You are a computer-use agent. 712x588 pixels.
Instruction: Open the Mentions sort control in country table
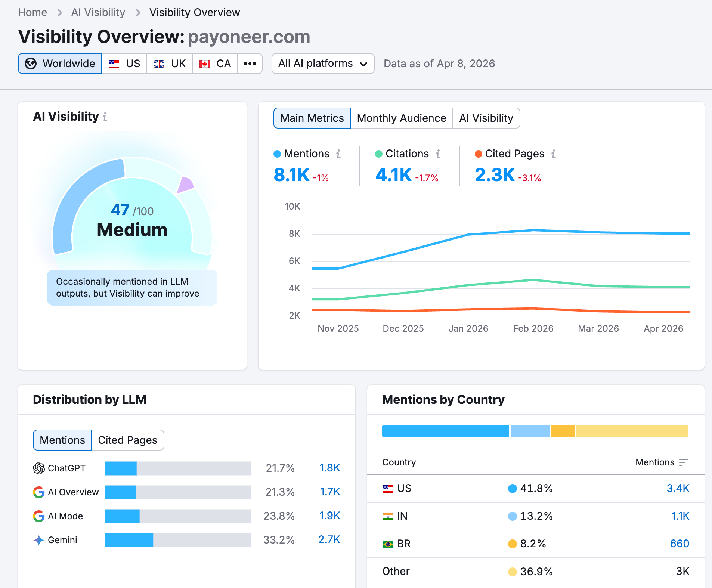683,462
